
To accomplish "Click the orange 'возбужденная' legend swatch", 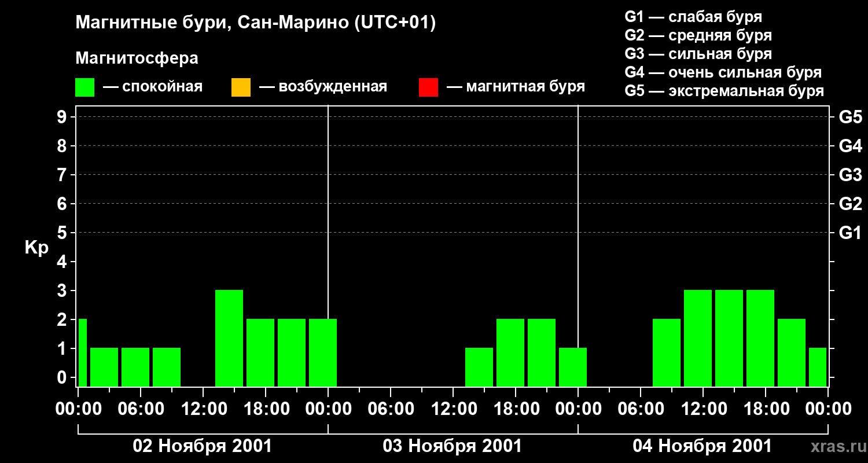I will coord(241,87).
